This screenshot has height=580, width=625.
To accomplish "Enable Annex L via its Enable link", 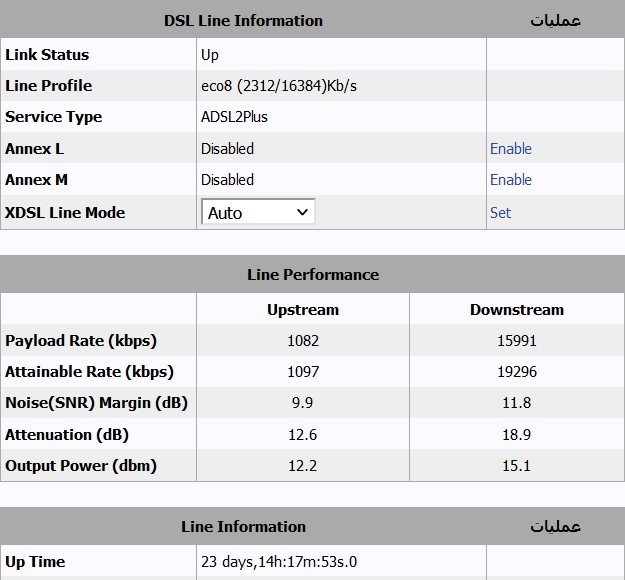I will pos(511,149).
